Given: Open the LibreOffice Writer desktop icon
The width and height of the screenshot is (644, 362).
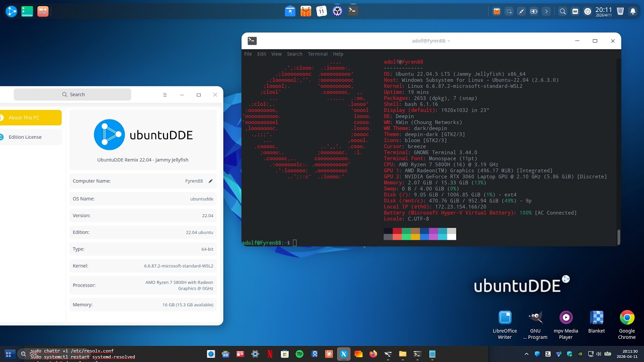Looking at the screenshot, I should point(505,325).
